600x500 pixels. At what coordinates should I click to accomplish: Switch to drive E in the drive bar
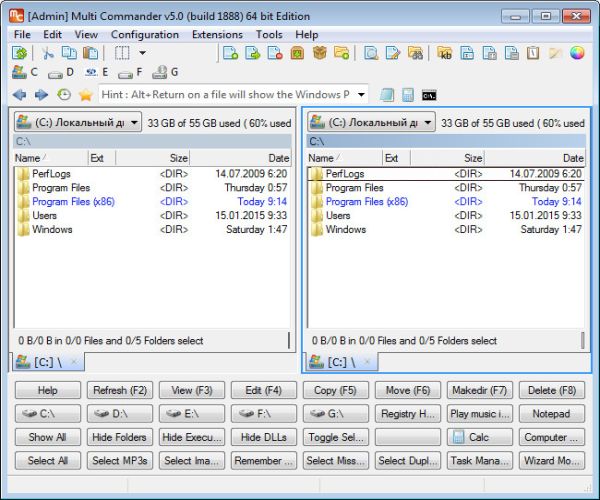coord(96,72)
